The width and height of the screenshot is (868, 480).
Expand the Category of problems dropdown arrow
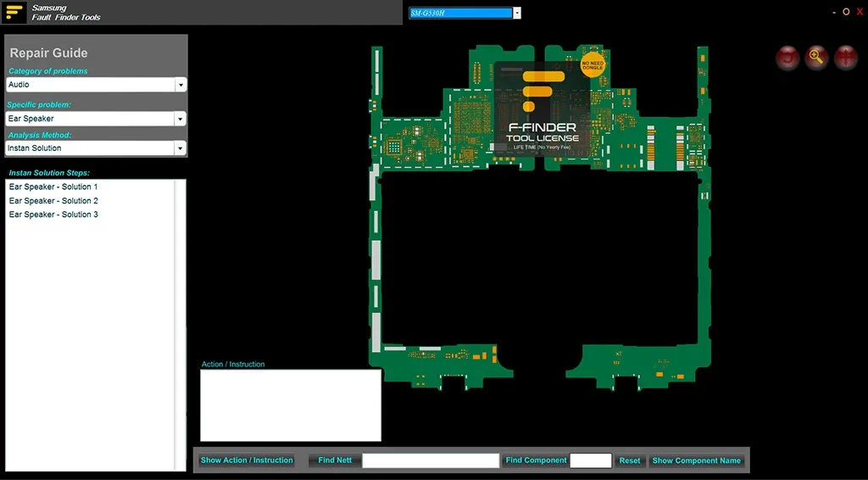pyautogui.click(x=181, y=86)
